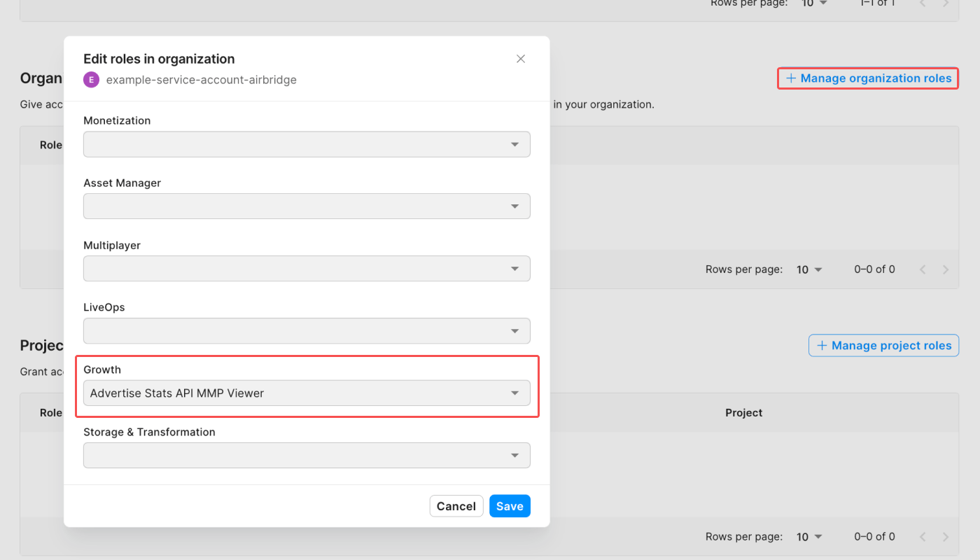Go to previous page of project roles table
This screenshot has height=560, width=980.
[923, 537]
